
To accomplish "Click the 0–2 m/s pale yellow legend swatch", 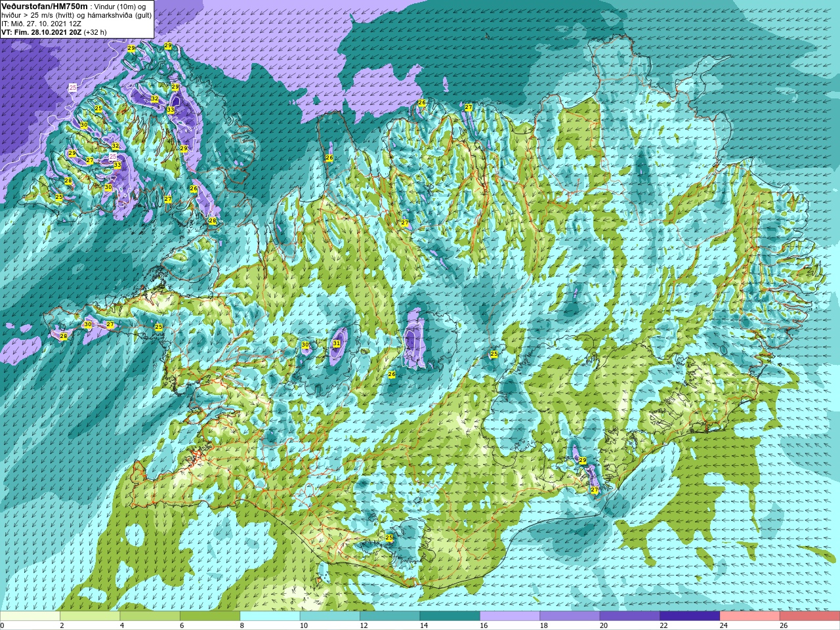I will coord(30,616).
